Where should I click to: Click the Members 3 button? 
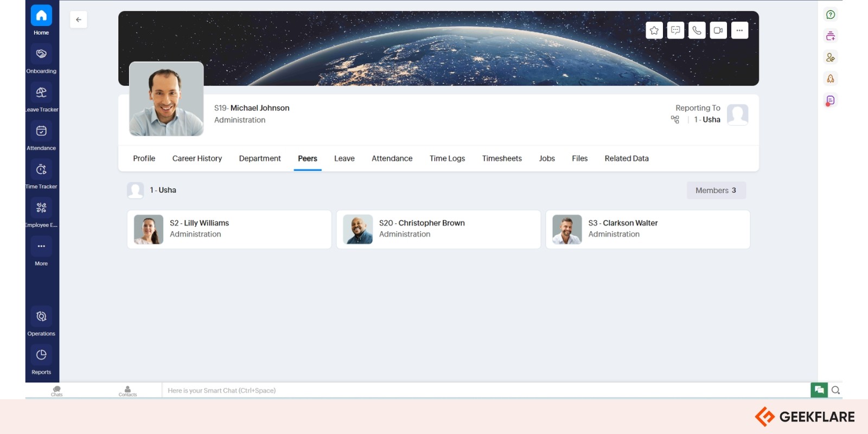click(716, 190)
